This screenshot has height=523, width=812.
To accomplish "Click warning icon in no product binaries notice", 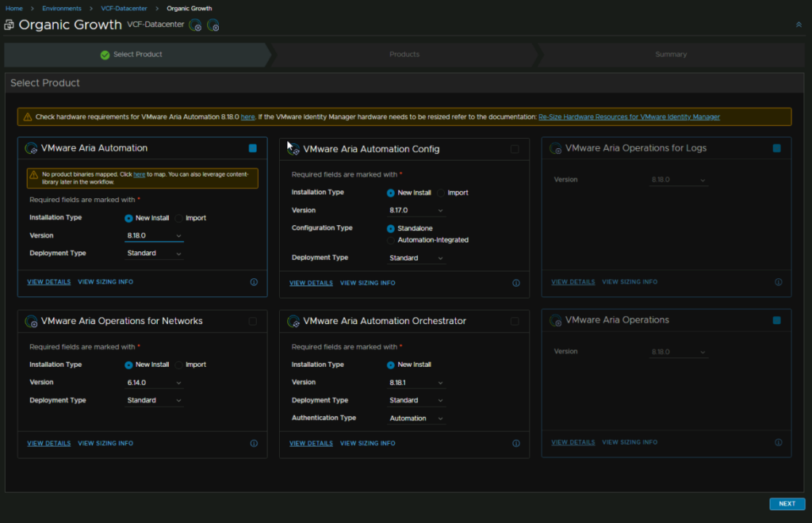I will tap(33, 175).
